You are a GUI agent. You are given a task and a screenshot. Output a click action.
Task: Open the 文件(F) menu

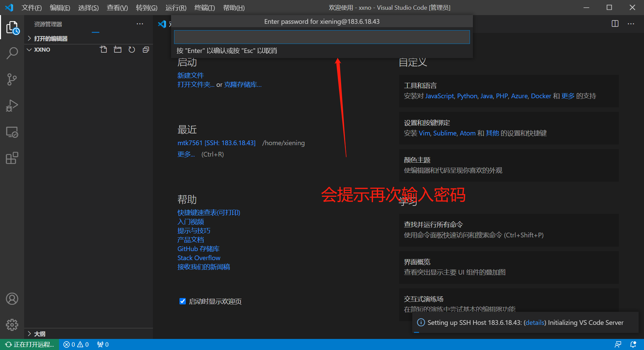click(x=32, y=8)
